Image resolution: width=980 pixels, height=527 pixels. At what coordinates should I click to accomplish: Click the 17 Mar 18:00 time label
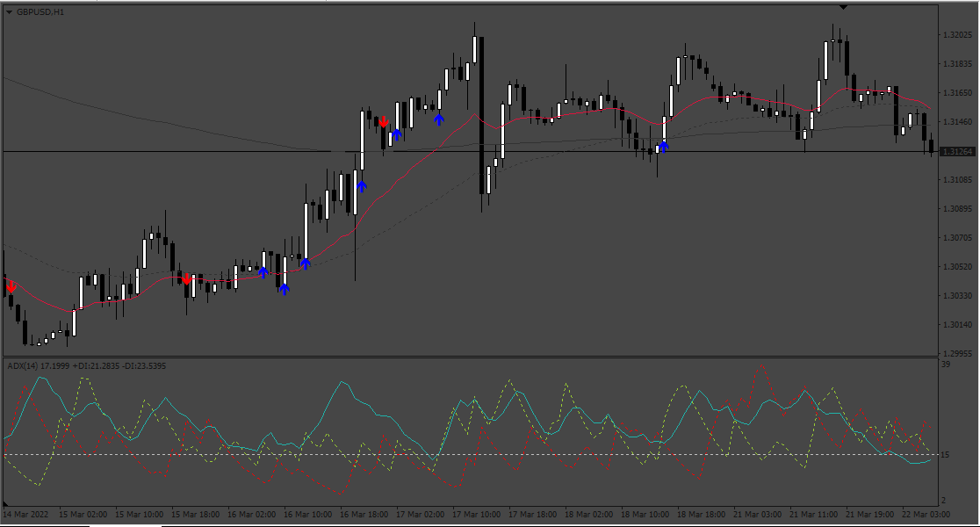point(533,515)
